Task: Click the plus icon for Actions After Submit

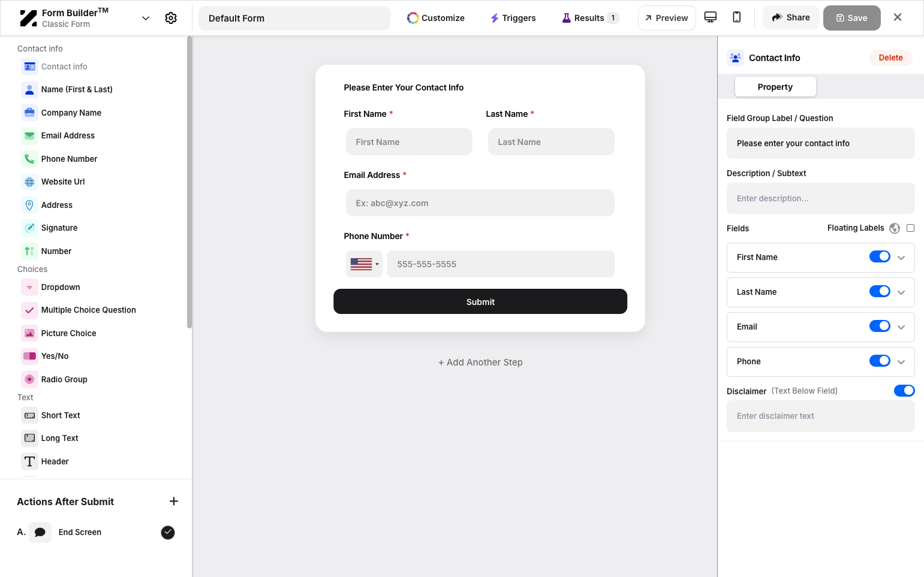Action: (x=174, y=502)
